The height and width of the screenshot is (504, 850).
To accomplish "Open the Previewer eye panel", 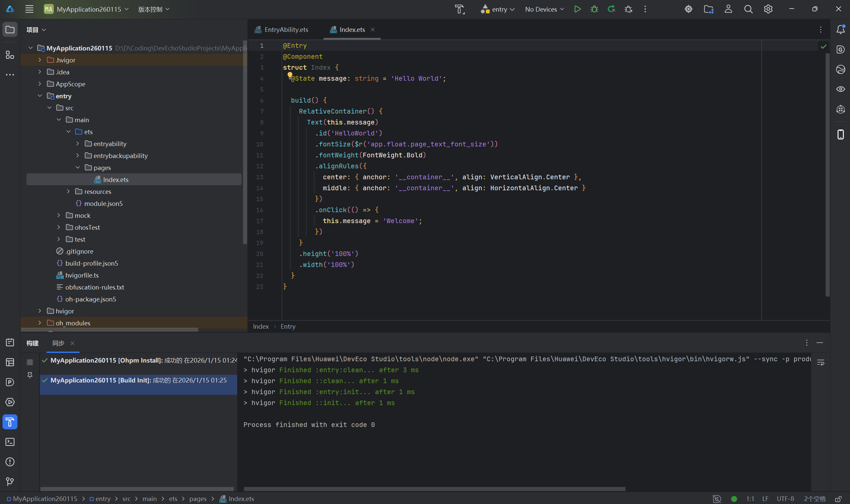I will tap(840, 89).
